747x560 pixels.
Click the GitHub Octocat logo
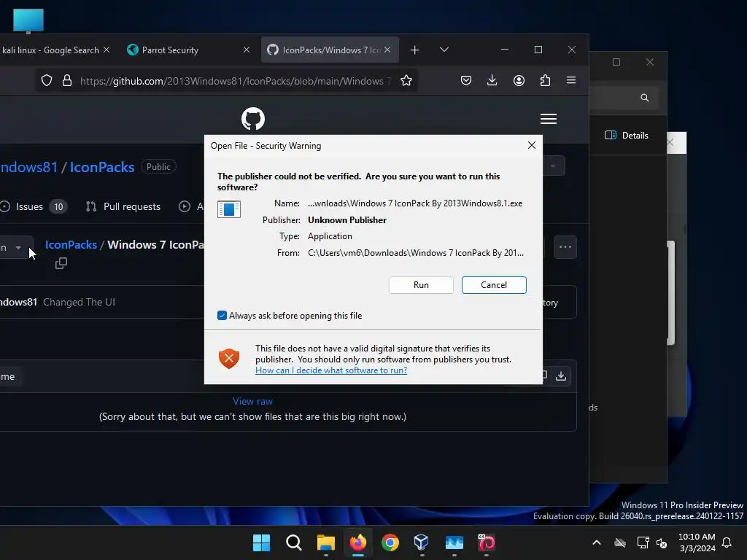click(253, 119)
